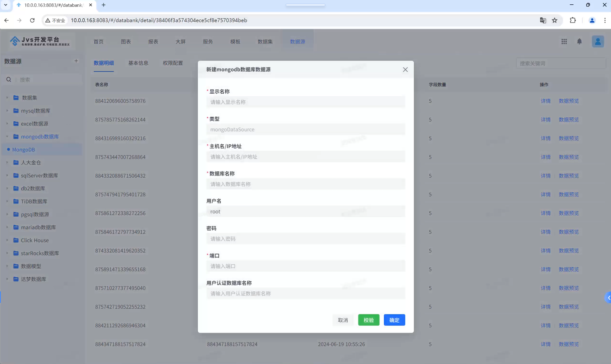Switch to the 基本信息 tab
This screenshot has height=364, width=611.
click(x=138, y=63)
